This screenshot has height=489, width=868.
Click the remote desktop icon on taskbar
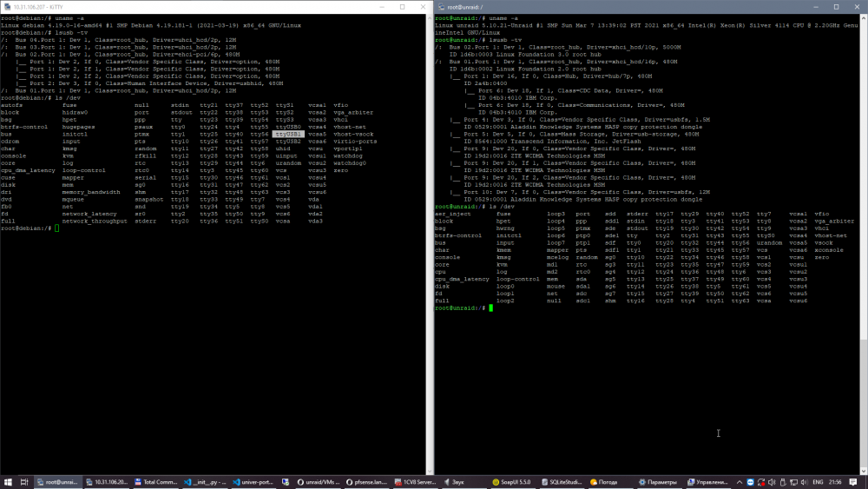point(286,482)
